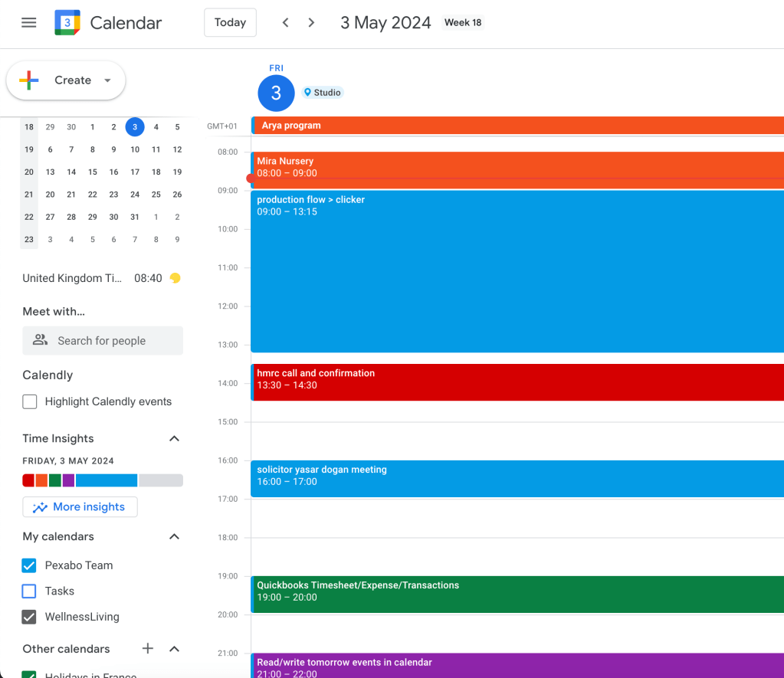Click the Calendly section heading
The width and height of the screenshot is (784, 678).
pos(48,375)
